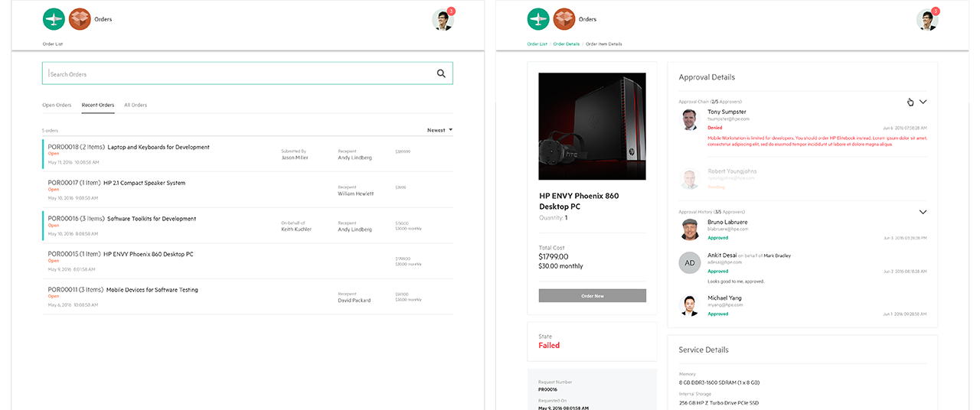Click the Orders title in Order Item Details window

coord(588,19)
